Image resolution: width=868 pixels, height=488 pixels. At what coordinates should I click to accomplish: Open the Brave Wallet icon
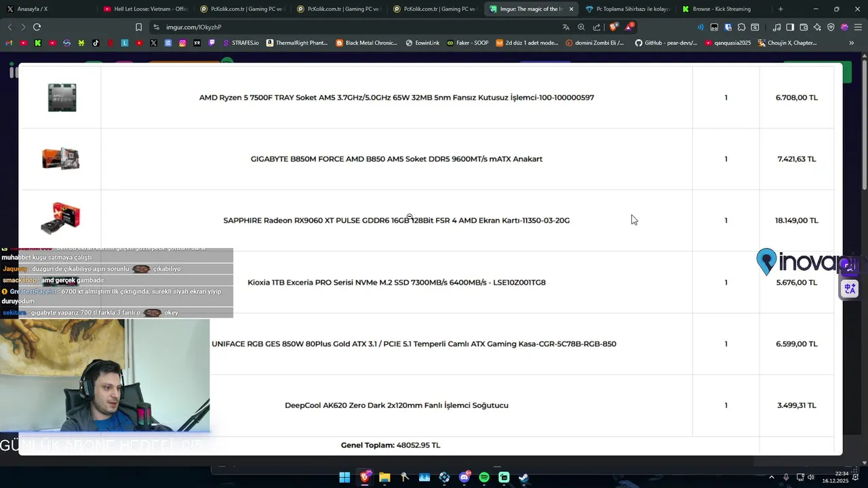(804, 27)
